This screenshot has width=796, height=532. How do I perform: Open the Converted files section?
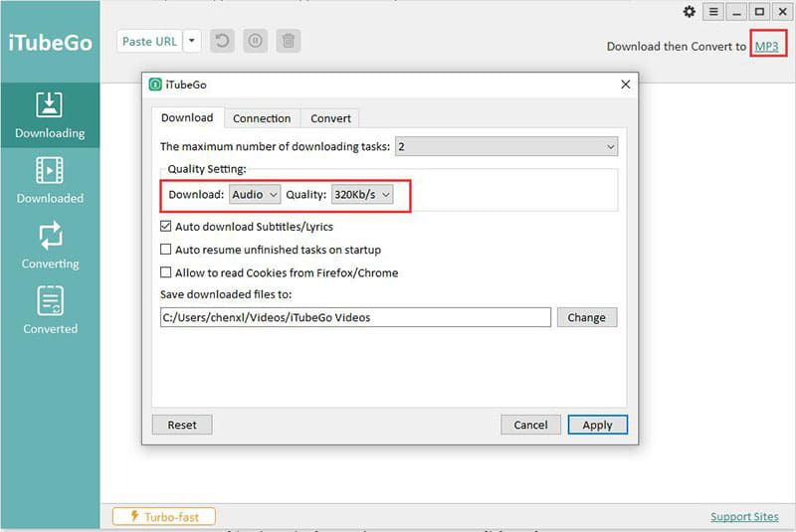tap(50, 310)
